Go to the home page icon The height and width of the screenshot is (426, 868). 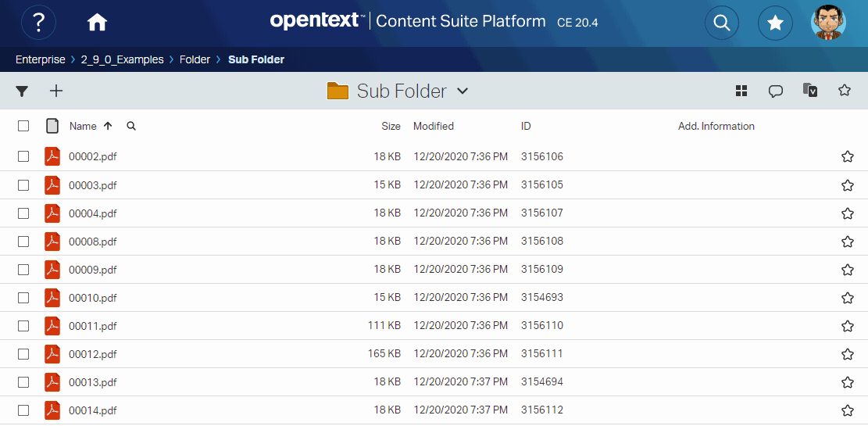pyautogui.click(x=97, y=23)
